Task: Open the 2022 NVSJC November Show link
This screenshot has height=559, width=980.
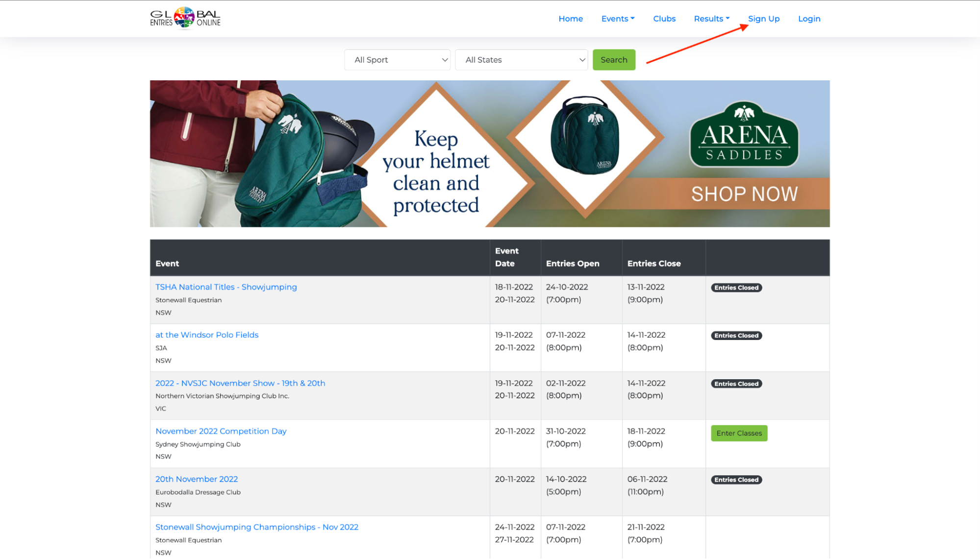Action: point(240,383)
